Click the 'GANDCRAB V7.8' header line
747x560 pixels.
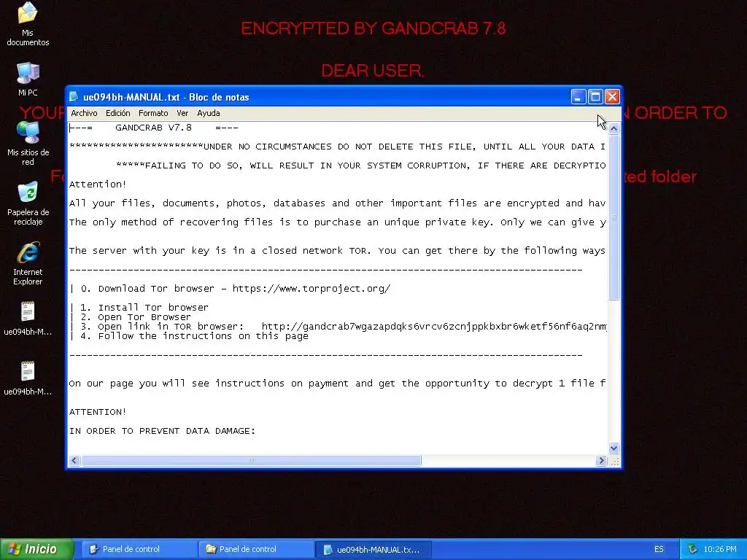point(153,128)
